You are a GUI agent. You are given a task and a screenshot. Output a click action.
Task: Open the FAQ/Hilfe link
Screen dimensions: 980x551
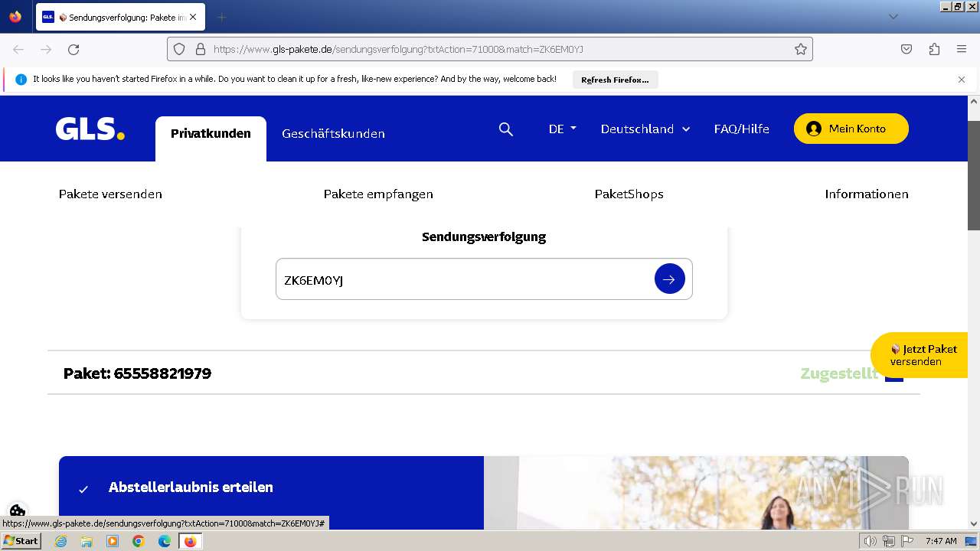coord(741,129)
